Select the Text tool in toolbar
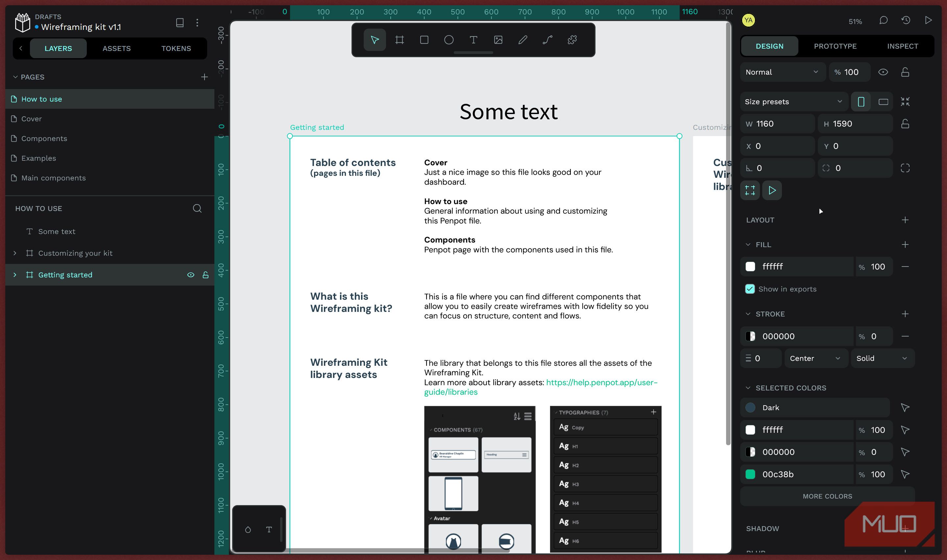 473,40
